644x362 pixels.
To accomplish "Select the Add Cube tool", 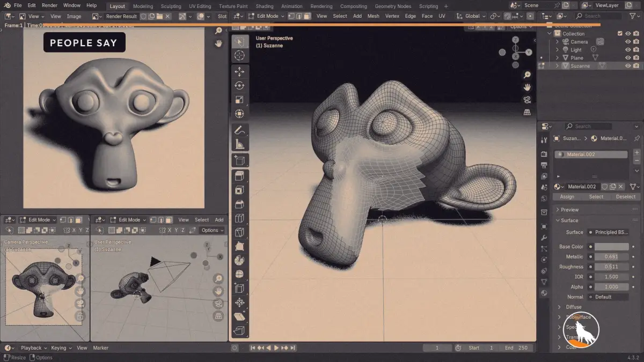I will point(240,160).
